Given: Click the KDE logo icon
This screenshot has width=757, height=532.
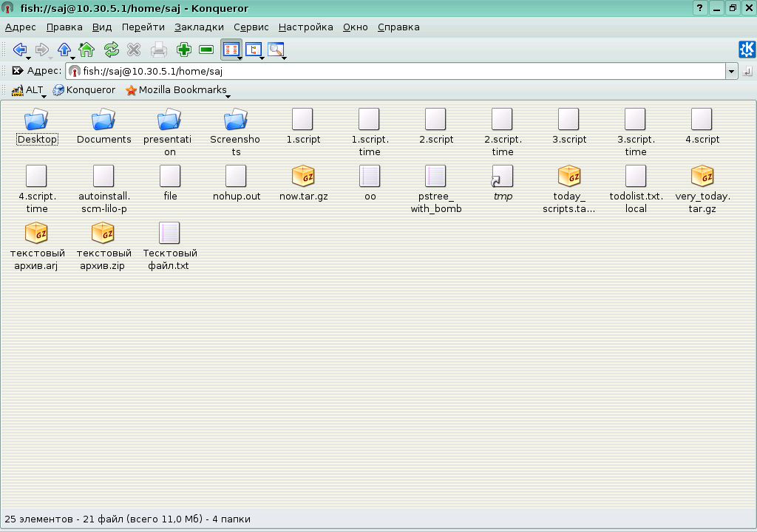Looking at the screenshot, I should 747,50.
